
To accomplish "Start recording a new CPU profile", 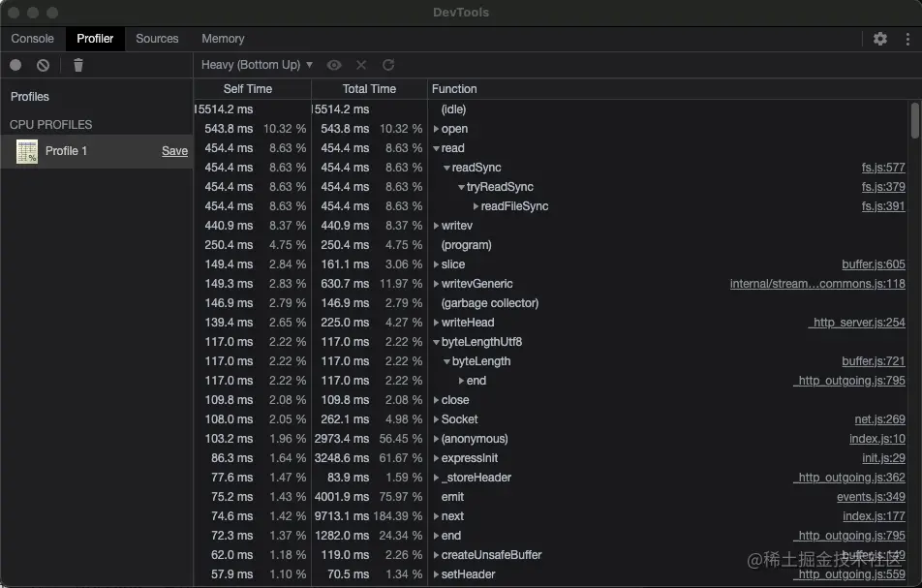I will click(x=14, y=65).
